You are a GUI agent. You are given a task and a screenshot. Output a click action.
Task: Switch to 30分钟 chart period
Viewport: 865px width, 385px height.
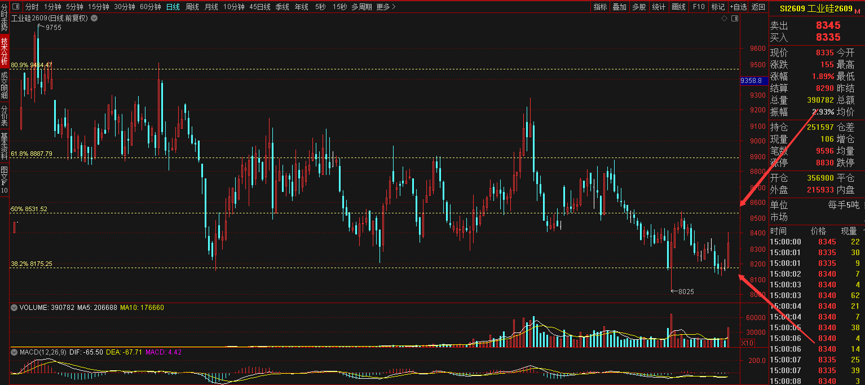click(124, 7)
